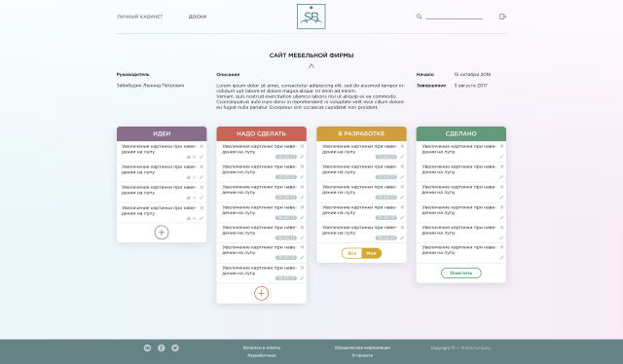Click the SB logo in the header
623x364 pixels.
pos(311,17)
